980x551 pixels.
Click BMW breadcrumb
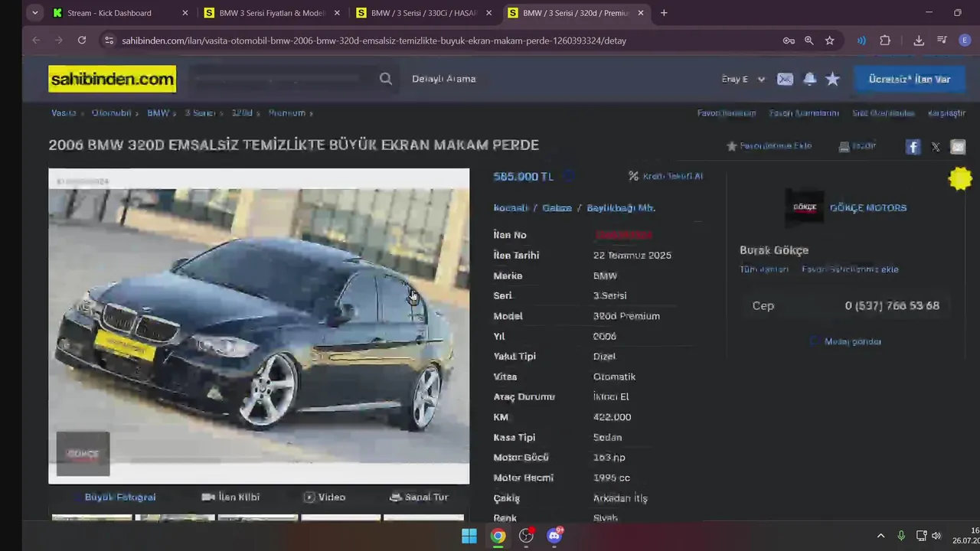158,112
